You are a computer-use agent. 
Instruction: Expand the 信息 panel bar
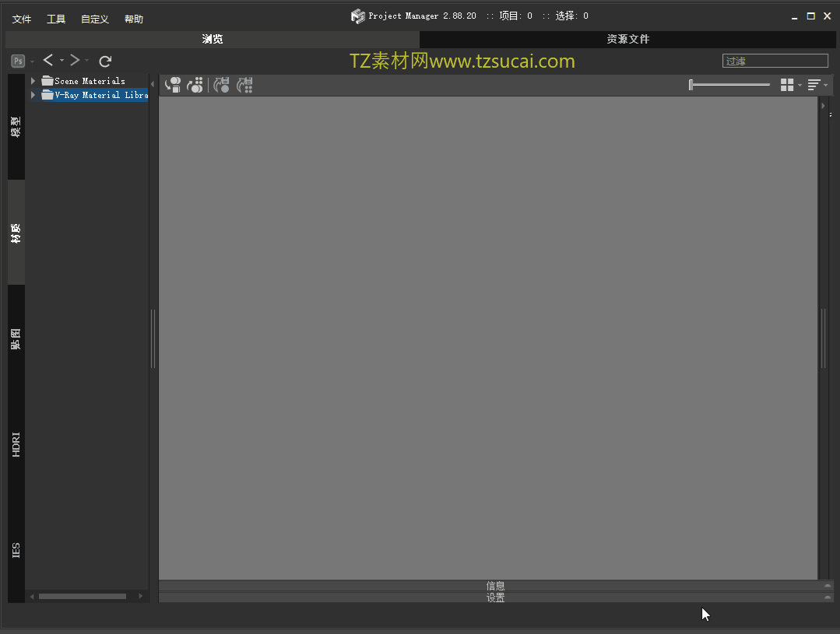496,586
